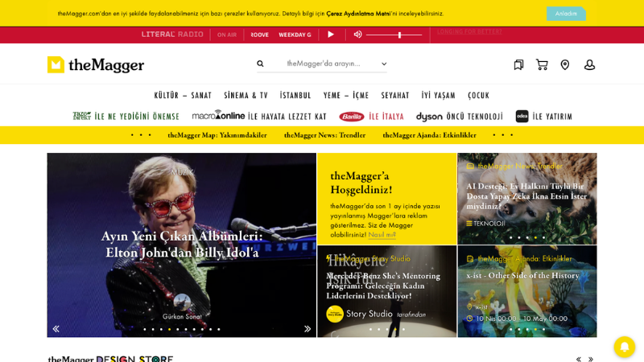Viewport: 644px width, 362px height.
Task: Click the yellow notification bell
Action: point(625,347)
